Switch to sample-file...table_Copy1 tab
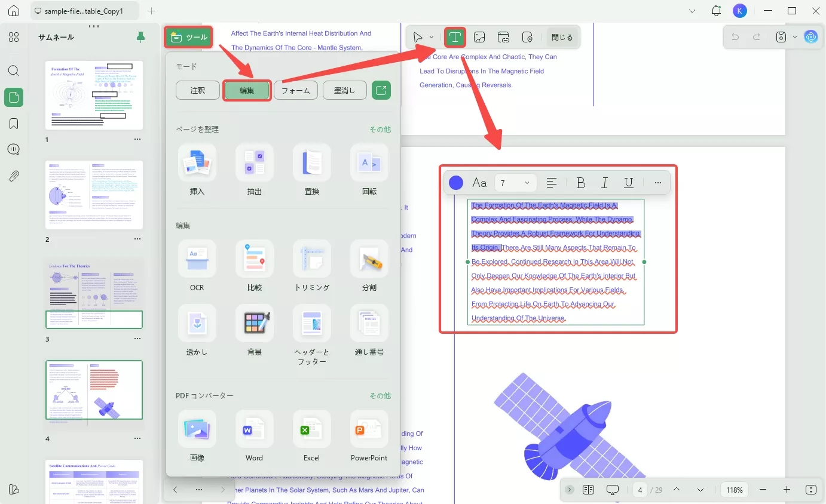Screen dimensions: 826x504 tap(85, 11)
